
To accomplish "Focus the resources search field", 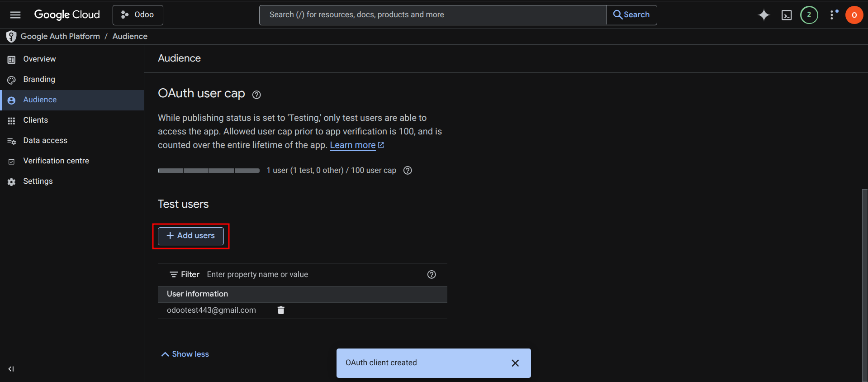I will tap(433, 15).
